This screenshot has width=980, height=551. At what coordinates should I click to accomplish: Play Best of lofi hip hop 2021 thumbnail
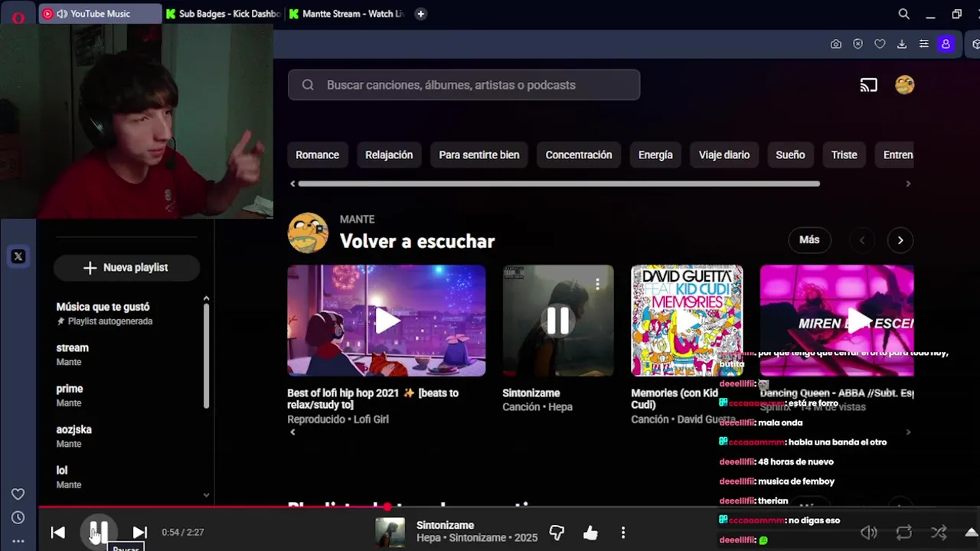point(387,321)
